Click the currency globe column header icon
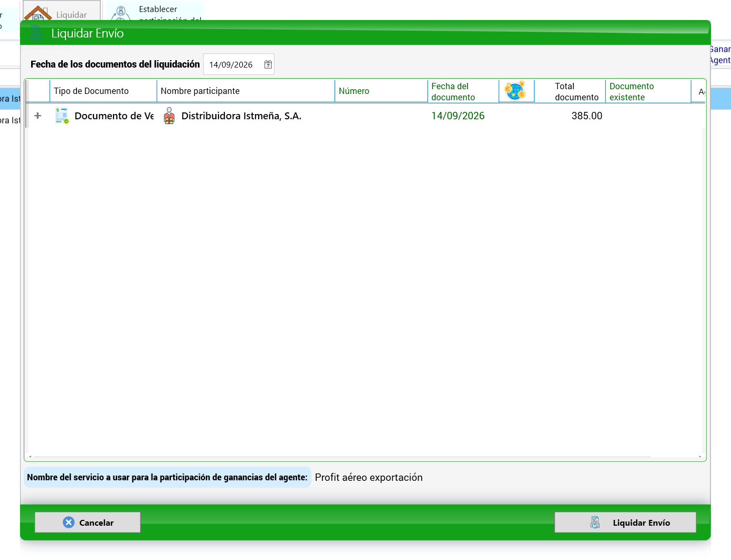Viewport: 731px width, 560px height. click(x=515, y=91)
